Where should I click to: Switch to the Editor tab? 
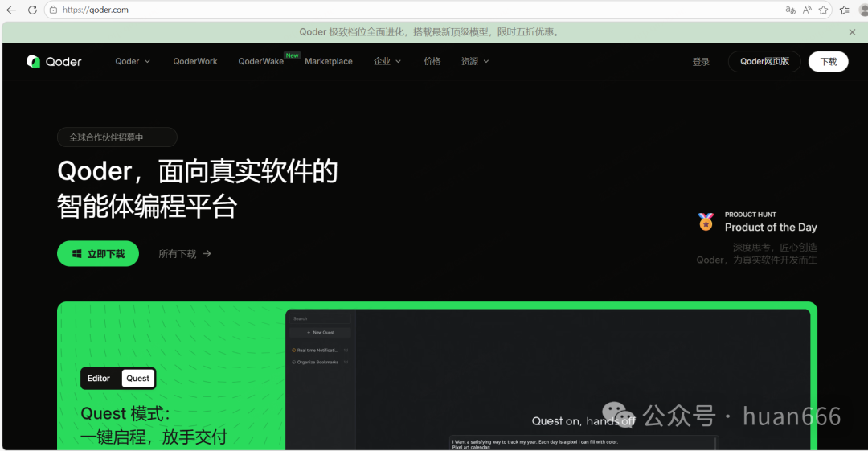[x=99, y=379]
